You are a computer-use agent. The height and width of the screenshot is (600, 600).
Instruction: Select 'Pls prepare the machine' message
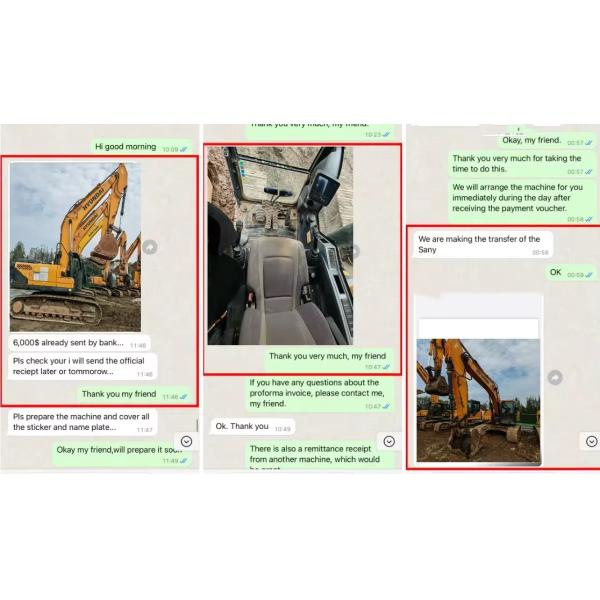82,421
